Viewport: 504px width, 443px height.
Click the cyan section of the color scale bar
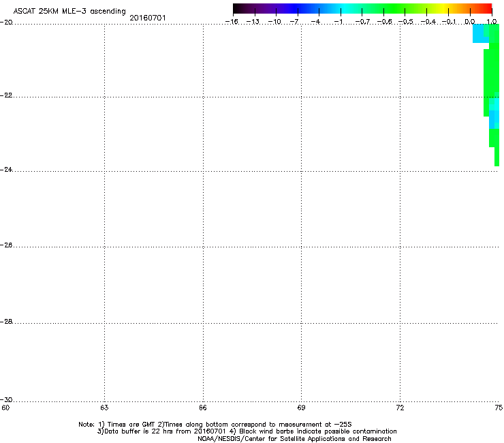pos(344,8)
